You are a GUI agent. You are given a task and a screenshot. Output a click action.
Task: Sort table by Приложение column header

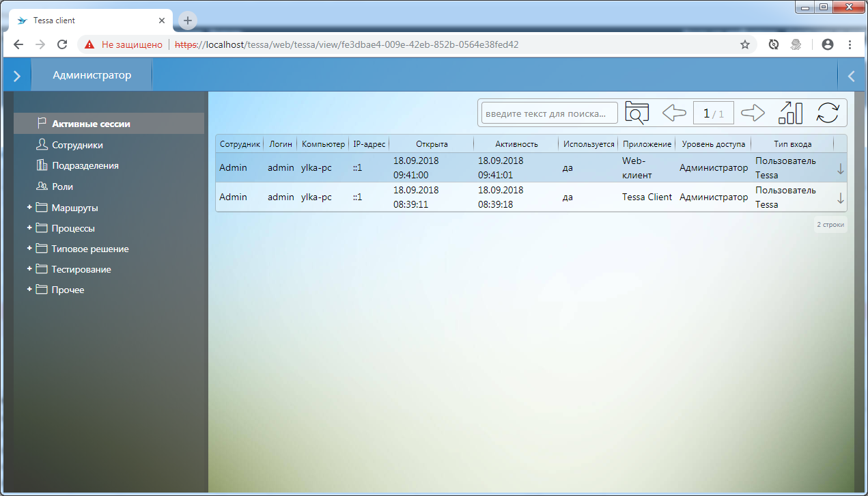tap(647, 144)
